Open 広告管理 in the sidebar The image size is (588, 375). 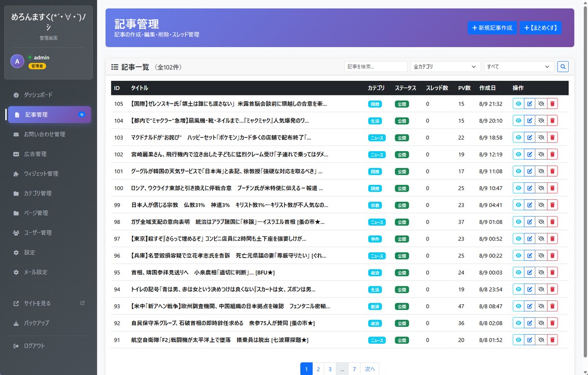coord(48,154)
